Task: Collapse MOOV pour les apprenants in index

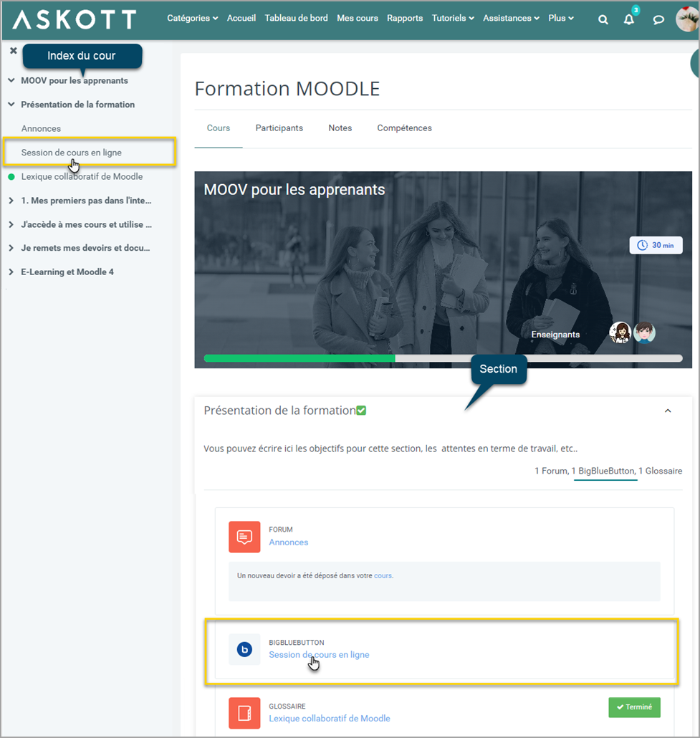Action: click(x=11, y=80)
